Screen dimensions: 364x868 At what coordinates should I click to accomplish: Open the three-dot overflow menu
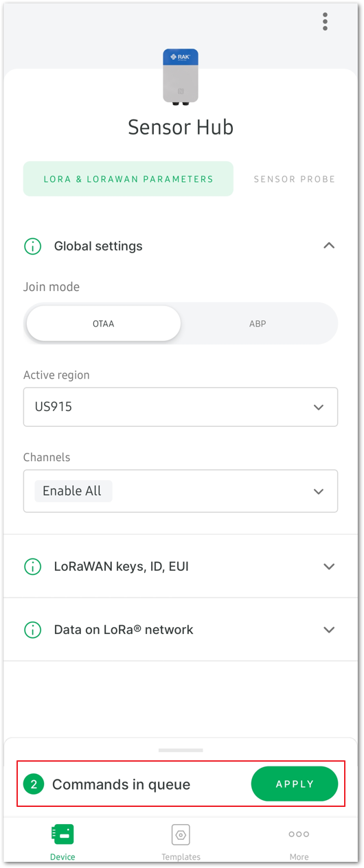tap(325, 21)
